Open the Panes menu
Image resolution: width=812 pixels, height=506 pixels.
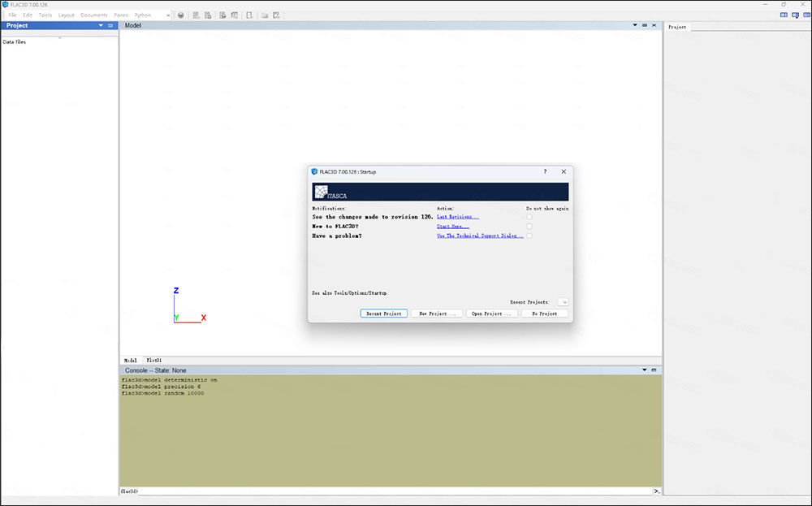(x=121, y=15)
